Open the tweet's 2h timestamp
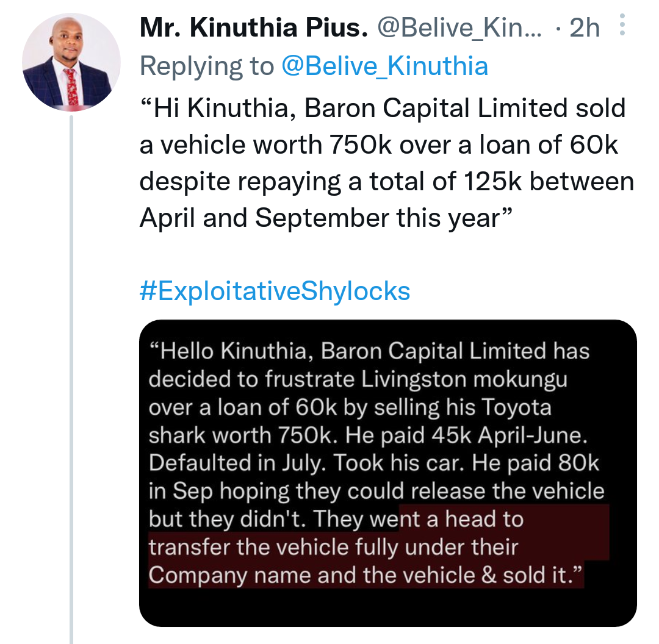This screenshot has height=644, width=659. [x=584, y=27]
